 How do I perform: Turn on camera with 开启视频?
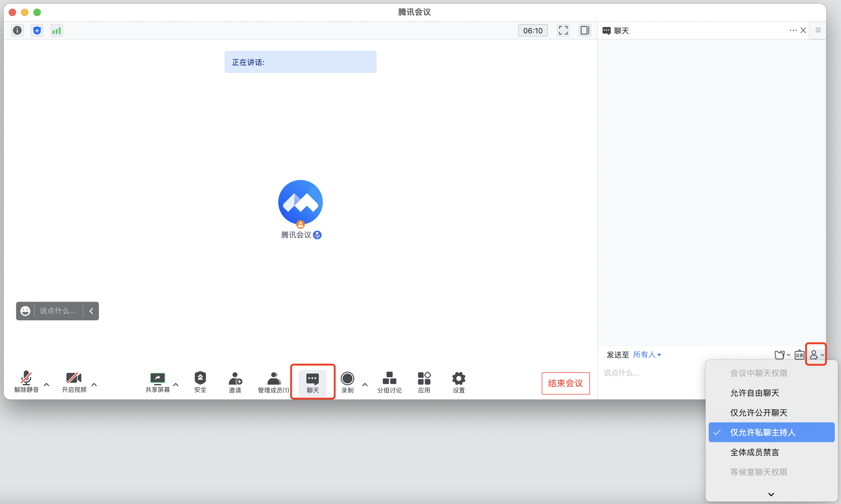74,382
